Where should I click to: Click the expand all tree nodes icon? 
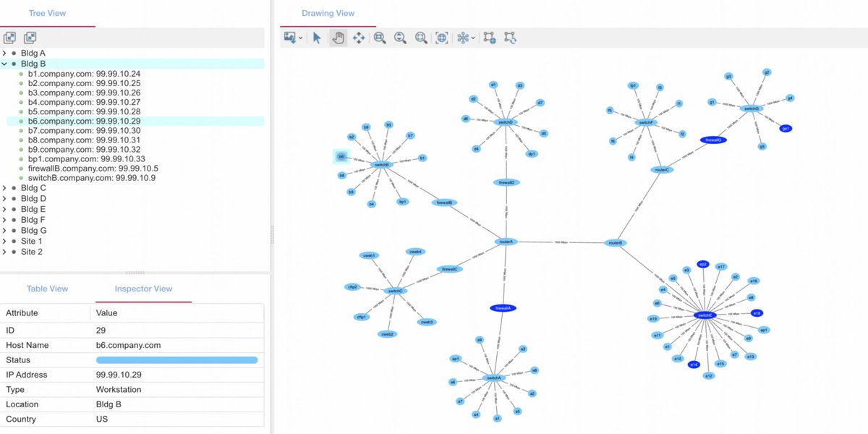click(x=9, y=38)
